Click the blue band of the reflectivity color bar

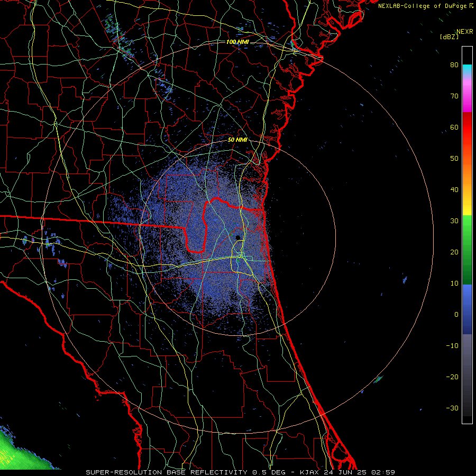click(467, 309)
